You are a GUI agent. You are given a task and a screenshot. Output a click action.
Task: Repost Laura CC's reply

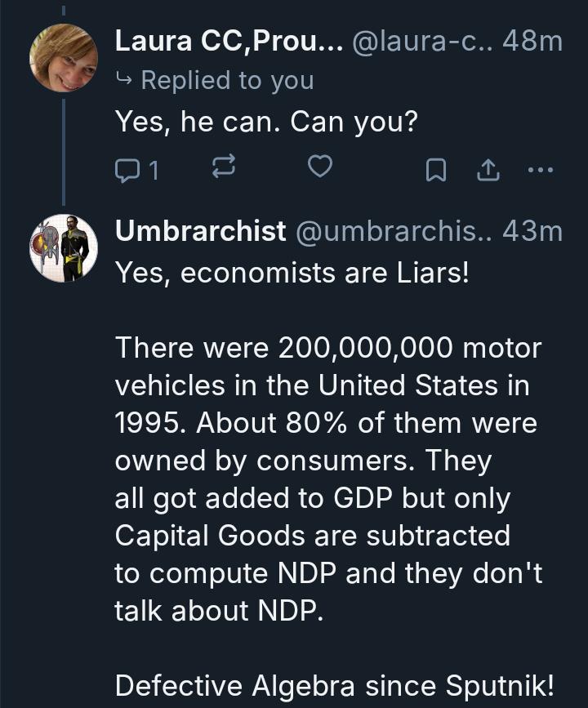(223, 168)
